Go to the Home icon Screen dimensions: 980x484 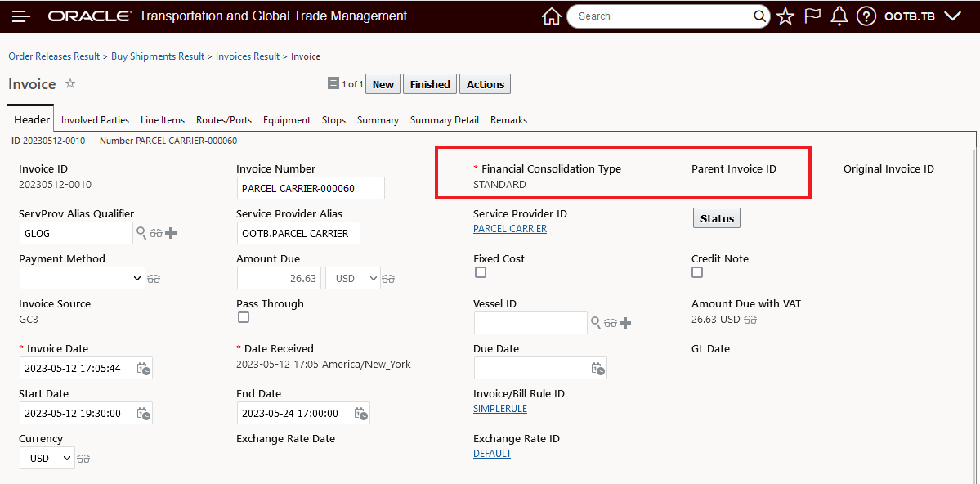552,16
